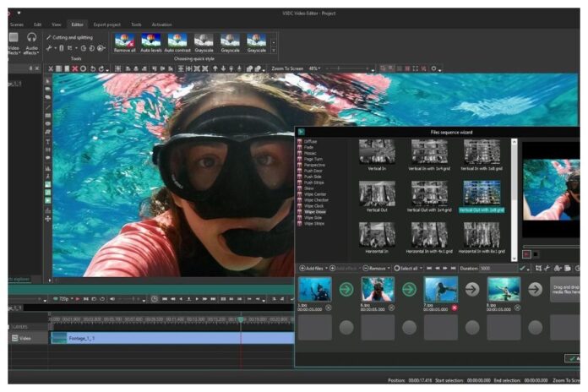Click the Cutting and splitting tool
The image size is (588, 392).
click(x=69, y=37)
